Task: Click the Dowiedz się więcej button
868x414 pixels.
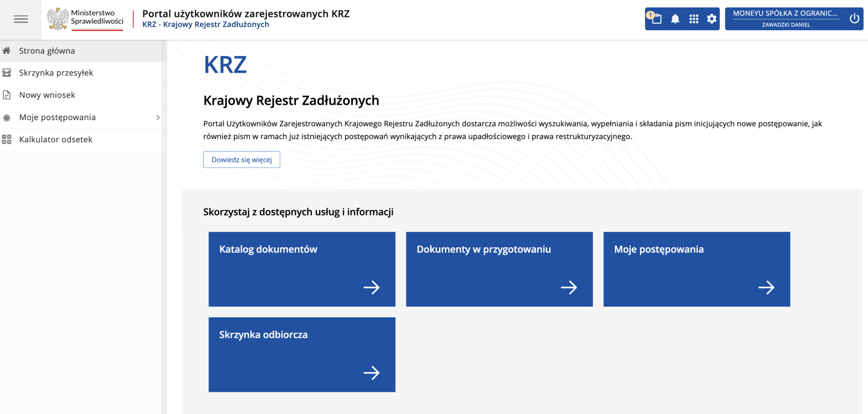Action: 242,159
